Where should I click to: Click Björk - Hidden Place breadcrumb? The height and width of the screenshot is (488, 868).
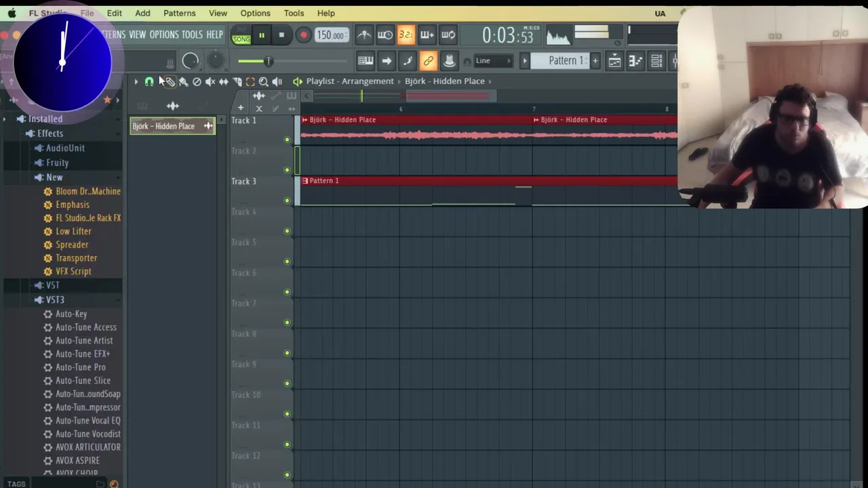coord(445,81)
